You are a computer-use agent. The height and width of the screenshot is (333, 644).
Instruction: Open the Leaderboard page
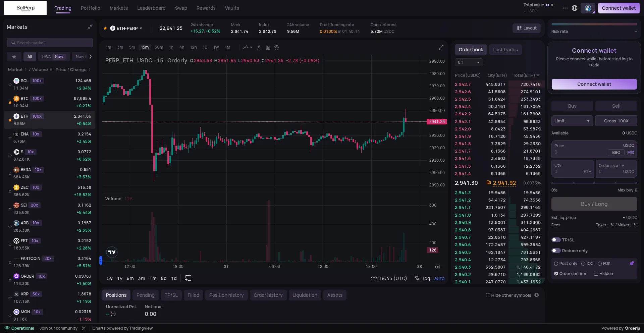(151, 8)
